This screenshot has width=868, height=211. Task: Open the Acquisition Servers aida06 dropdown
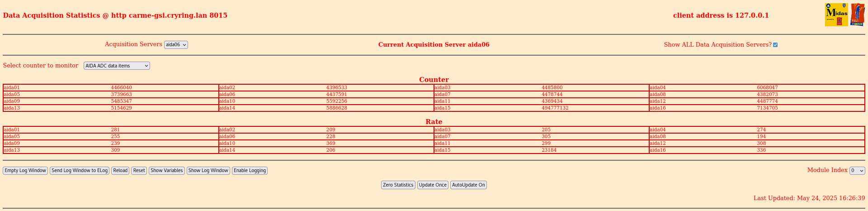point(176,45)
